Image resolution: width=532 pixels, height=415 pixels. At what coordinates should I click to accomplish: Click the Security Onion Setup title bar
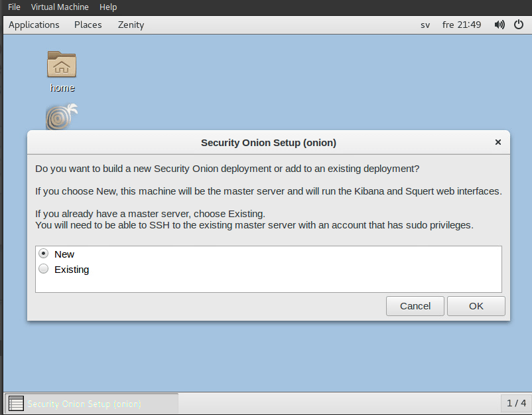[268, 142]
